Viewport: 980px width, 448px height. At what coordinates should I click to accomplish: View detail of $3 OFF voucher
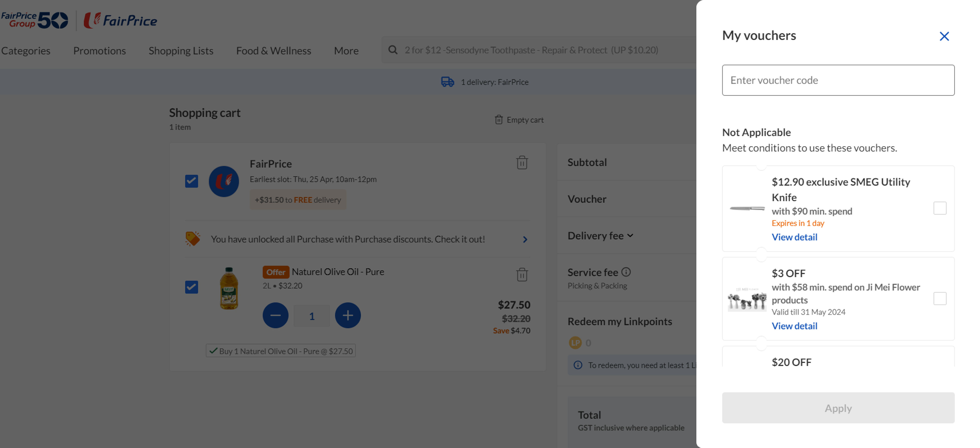click(x=794, y=326)
